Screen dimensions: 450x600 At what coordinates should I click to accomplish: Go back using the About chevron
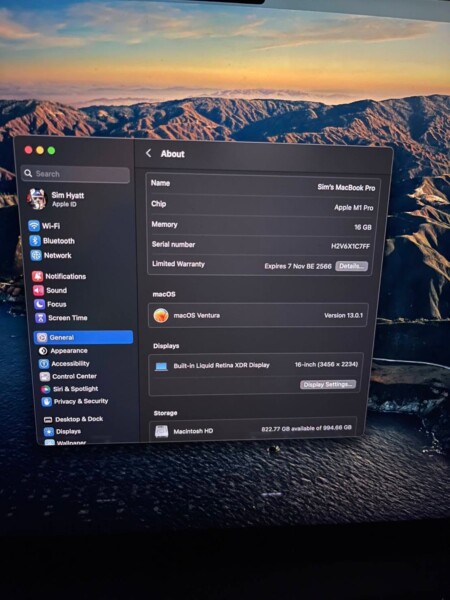(x=148, y=153)
